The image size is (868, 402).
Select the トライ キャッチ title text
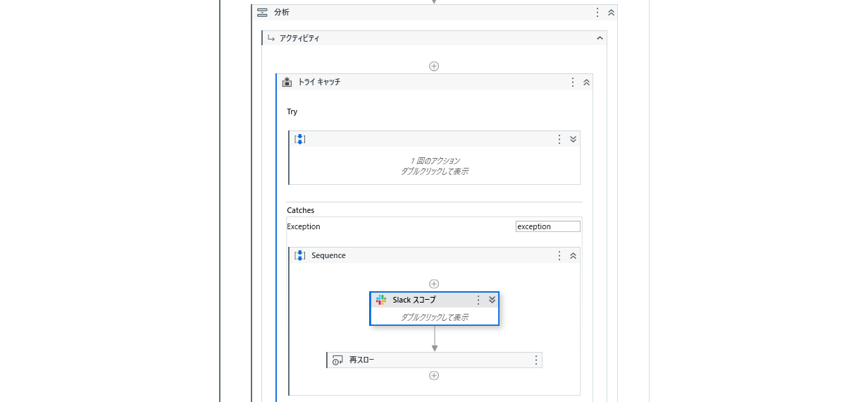[x=319, y=82]
